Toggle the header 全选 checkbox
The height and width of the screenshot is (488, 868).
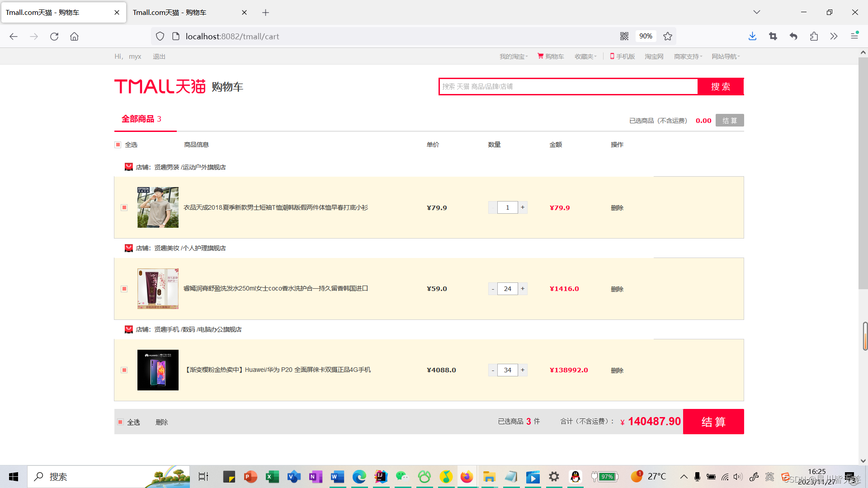(x=118, y=145)
